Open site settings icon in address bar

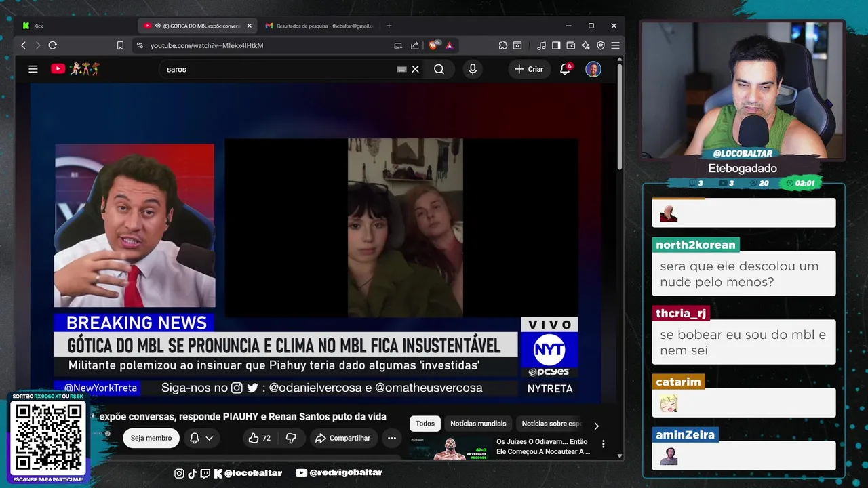[140, 45]
